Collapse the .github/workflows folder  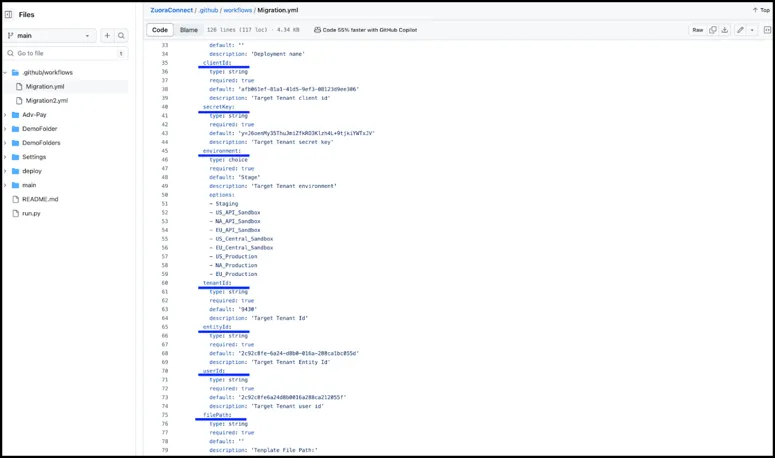click(5, 73)
